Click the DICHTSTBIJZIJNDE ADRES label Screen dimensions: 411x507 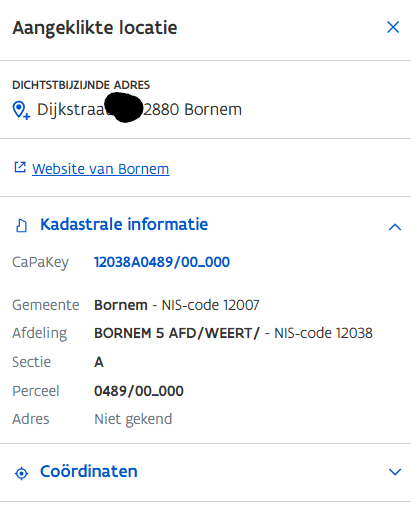pyautogui.click(x=81, y=85)
